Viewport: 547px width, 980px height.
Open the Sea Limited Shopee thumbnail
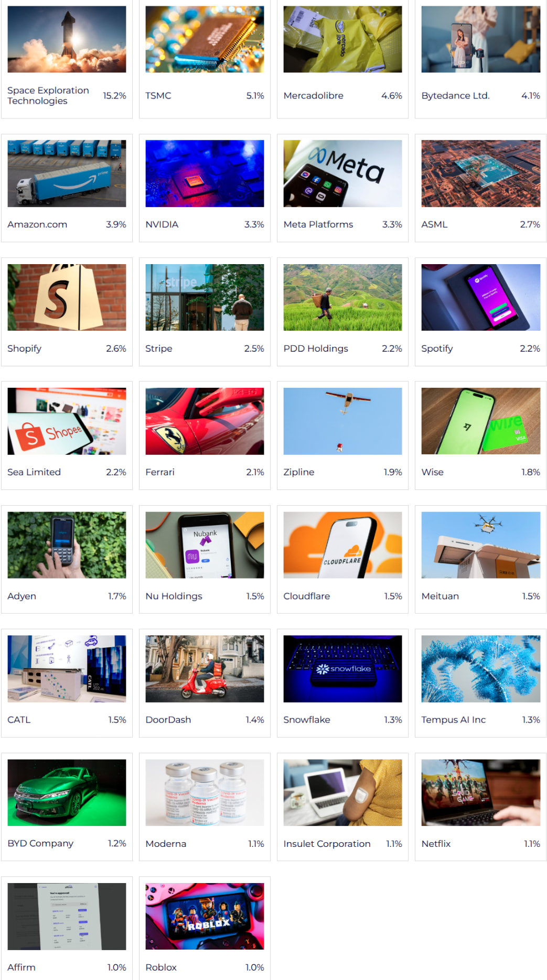[x=67, y=421]
